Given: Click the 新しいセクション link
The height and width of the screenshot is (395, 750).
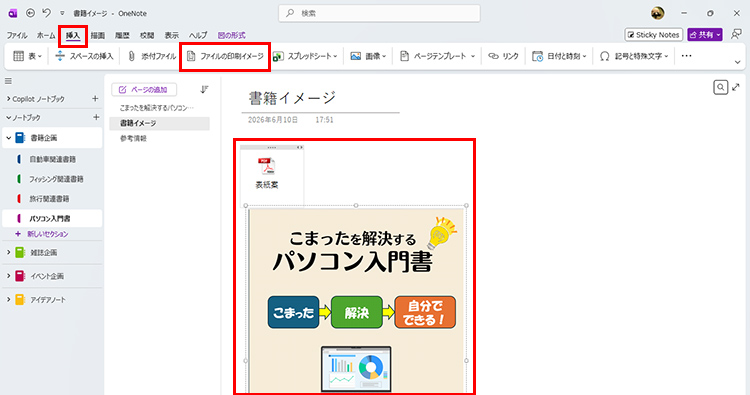Looking at the screenshot, I should (42, 234).
